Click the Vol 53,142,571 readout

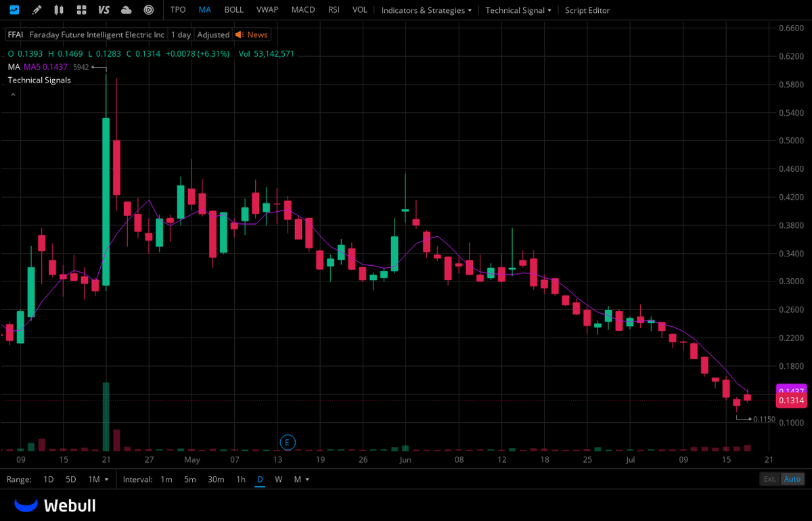tap(267, 53)
